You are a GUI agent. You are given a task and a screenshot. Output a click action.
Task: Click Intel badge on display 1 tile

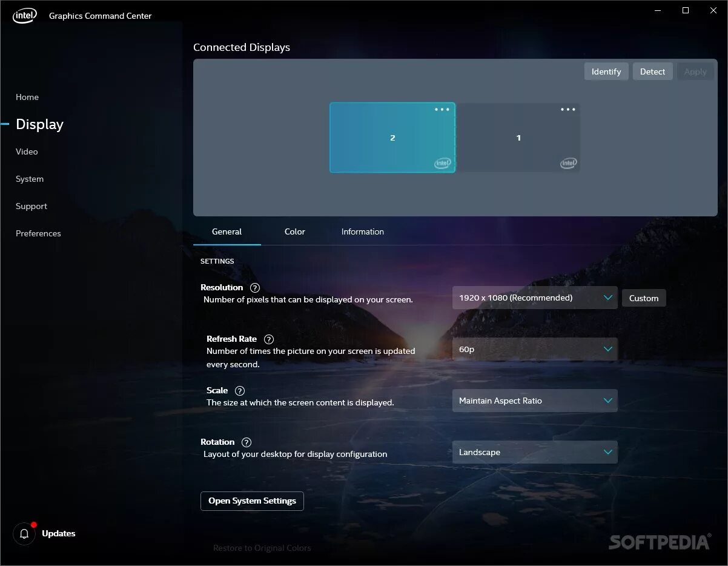(569, 164)
